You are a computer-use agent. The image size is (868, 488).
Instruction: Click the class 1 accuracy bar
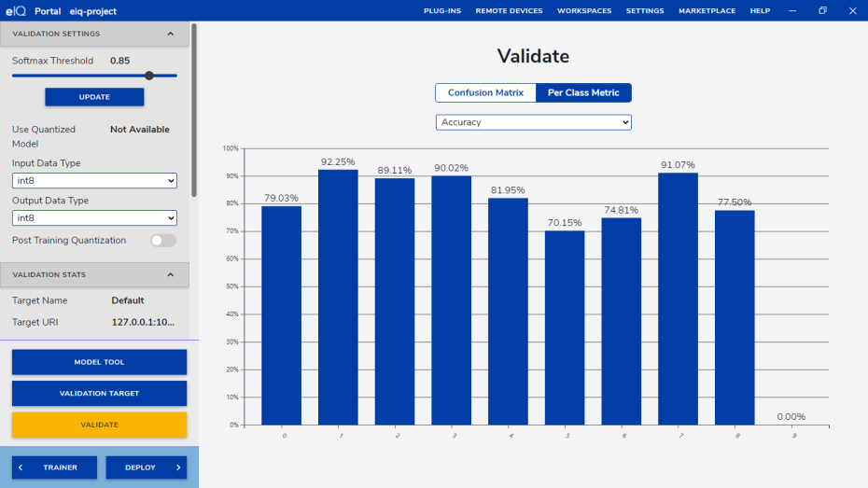coord(337,297)
